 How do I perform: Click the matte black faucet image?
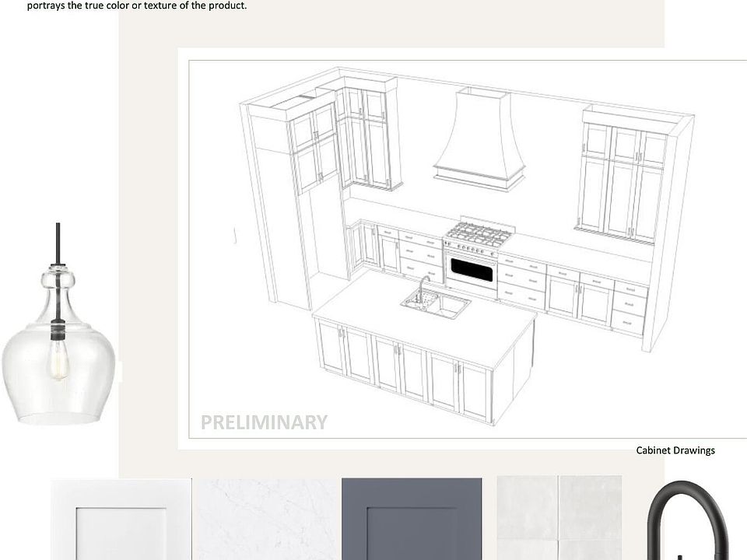pyautogui.click(x=689, y=521)
